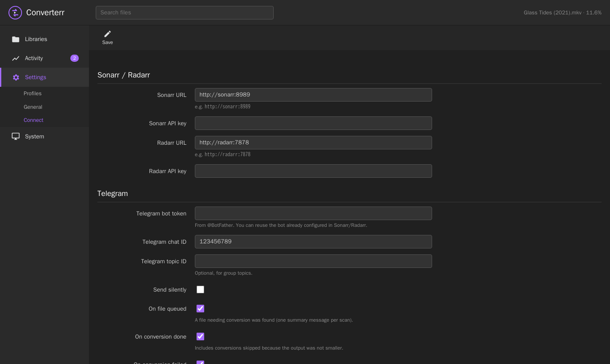
Task: Click the 'e.g. http://sonarr:8989' hint text
Action: click(x=222, y=107)
